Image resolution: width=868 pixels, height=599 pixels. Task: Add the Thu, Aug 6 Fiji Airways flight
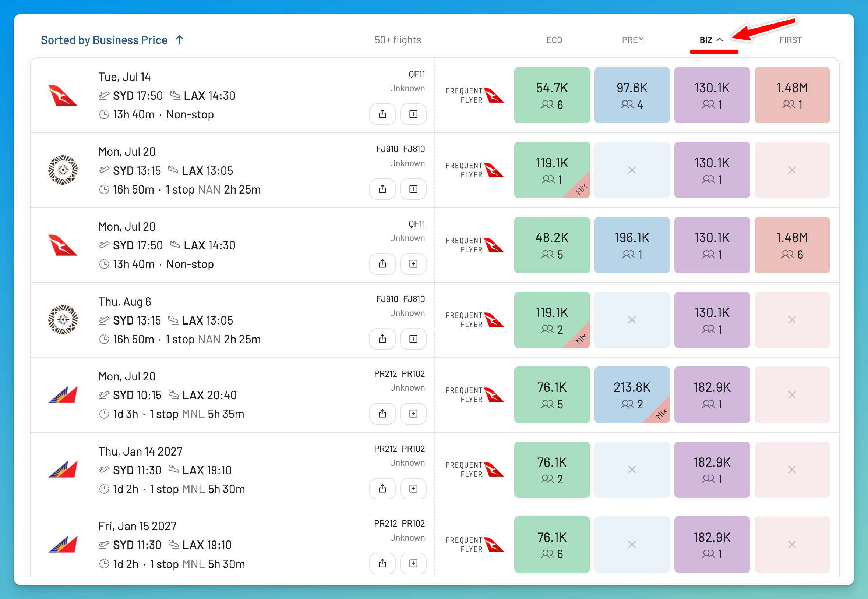[413, 339]
